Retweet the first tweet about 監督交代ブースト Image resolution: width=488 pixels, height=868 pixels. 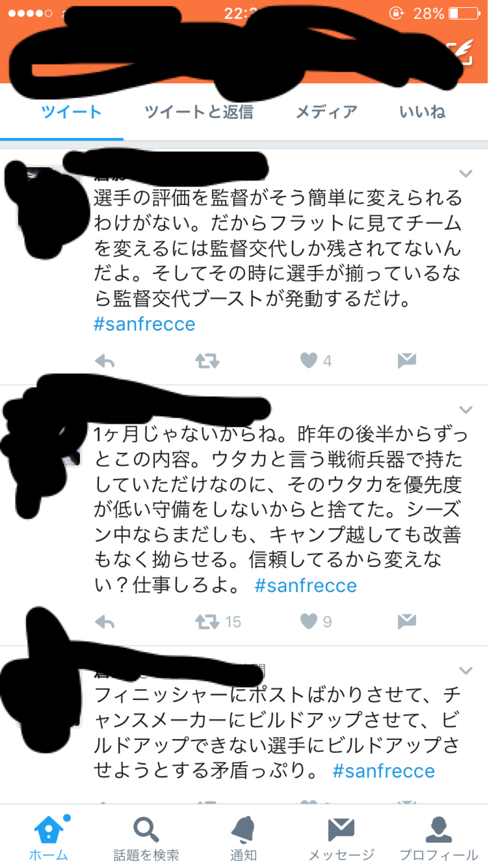coord(207,361)
